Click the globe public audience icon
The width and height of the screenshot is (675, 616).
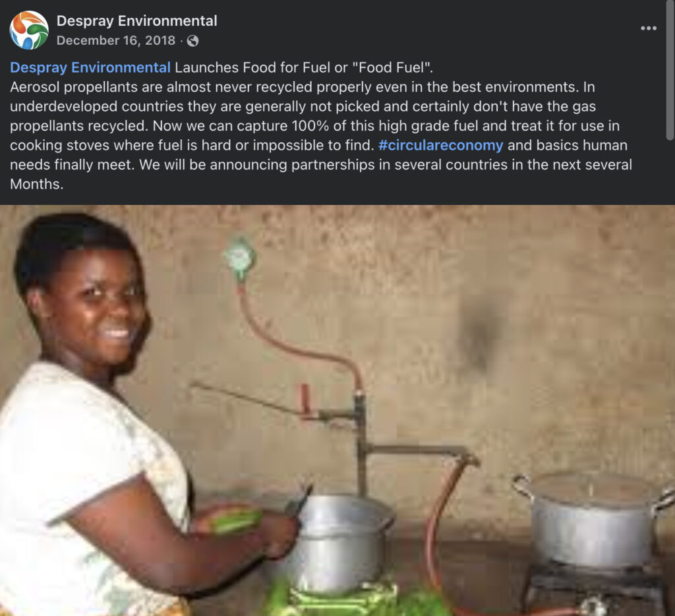tap(192, 41)
